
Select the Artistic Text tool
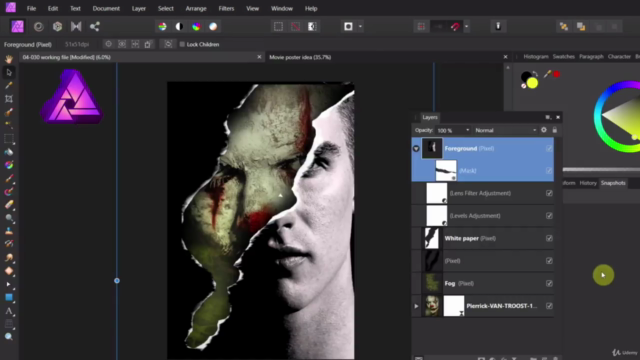click(x=9, y=311)
